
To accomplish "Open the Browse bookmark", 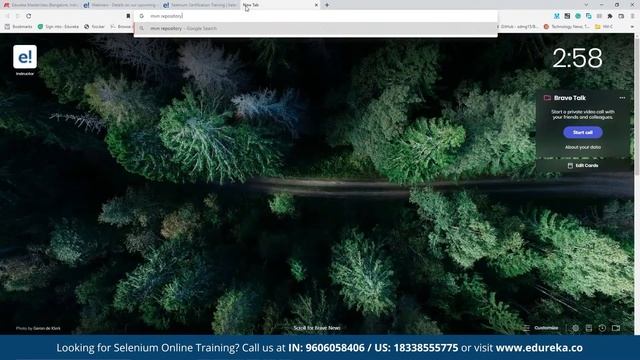I will 121,27.
